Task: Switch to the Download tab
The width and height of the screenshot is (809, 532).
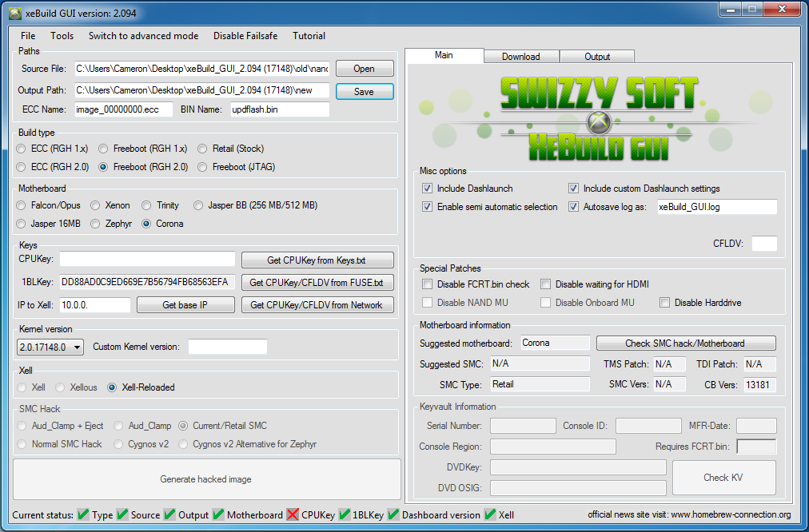Action: (520, 56)
